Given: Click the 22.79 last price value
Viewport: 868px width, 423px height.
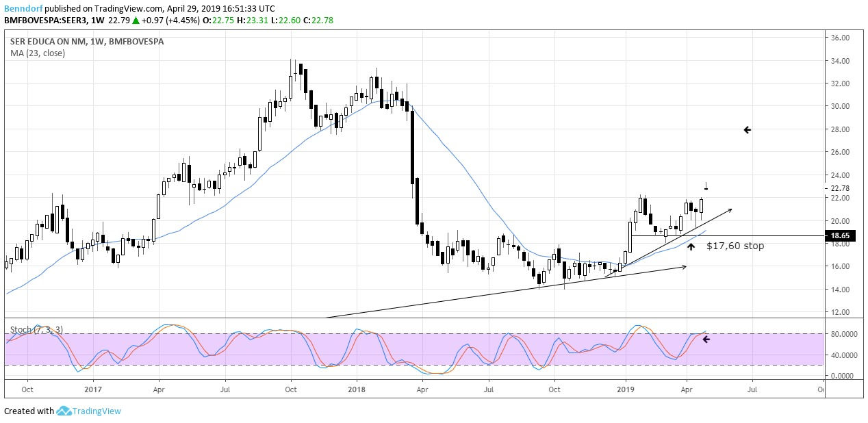Looking at the screenshot, I should pyautogui.click(x=118, y=21).
